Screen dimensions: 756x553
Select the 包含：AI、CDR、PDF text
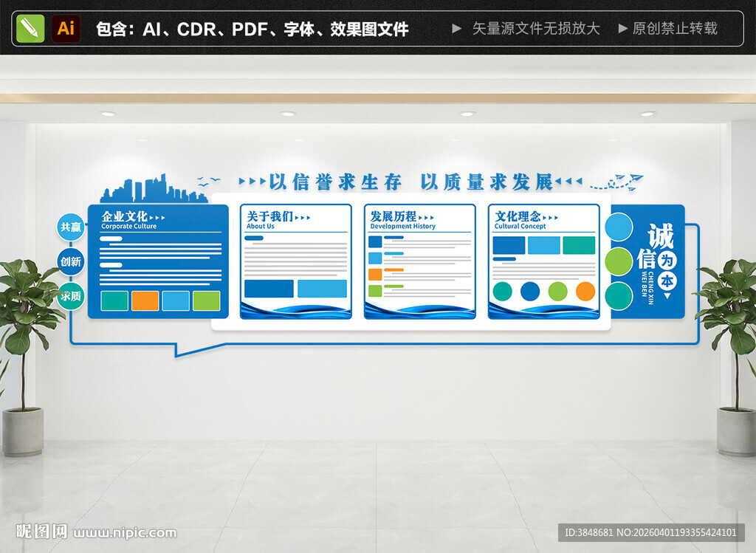(x=182, y=30)
